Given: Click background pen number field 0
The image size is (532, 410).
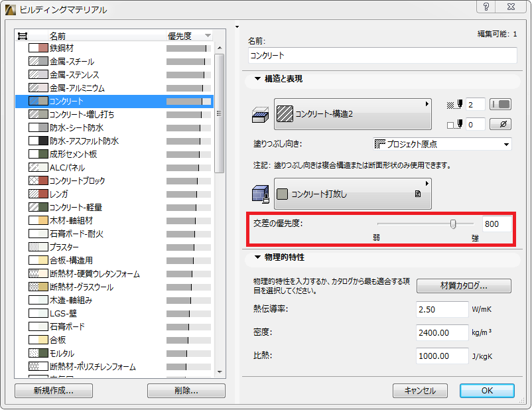Looking at the screenshot, I should click(x=475, y=125).
